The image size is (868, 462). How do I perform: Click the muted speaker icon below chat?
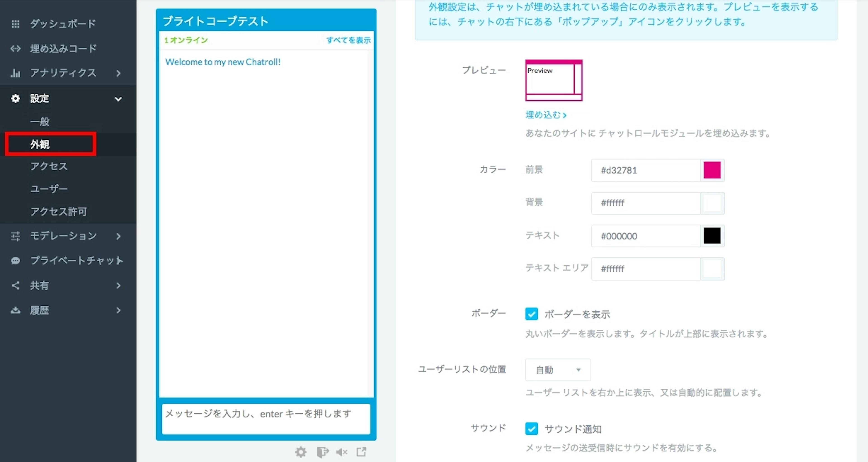pyautogui.click(x=342, y=452)
